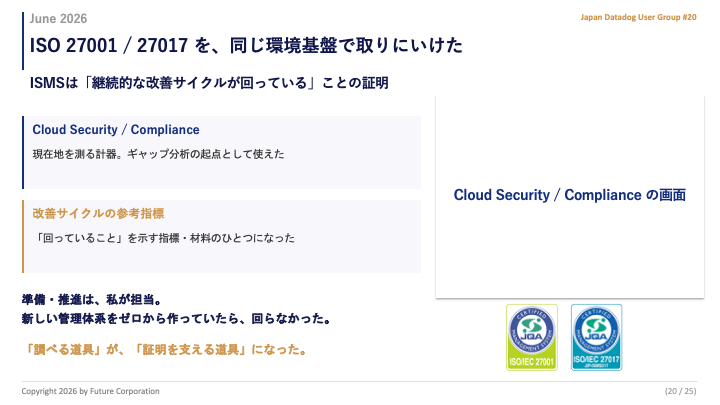Select the slide title about ISO 27001 / 27017

[x=246, y=45]
